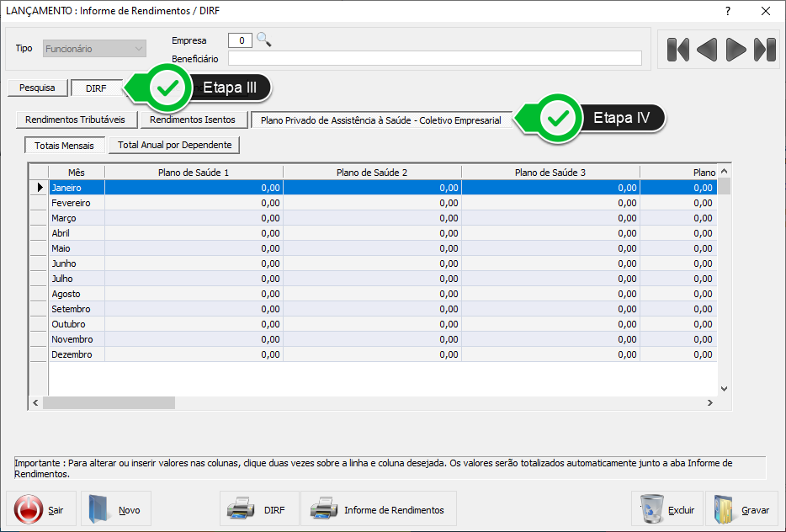Select Plano de Saúde 2 cell for Março
The width and height of the screenshot is (786, 532).
coord(372,218)
